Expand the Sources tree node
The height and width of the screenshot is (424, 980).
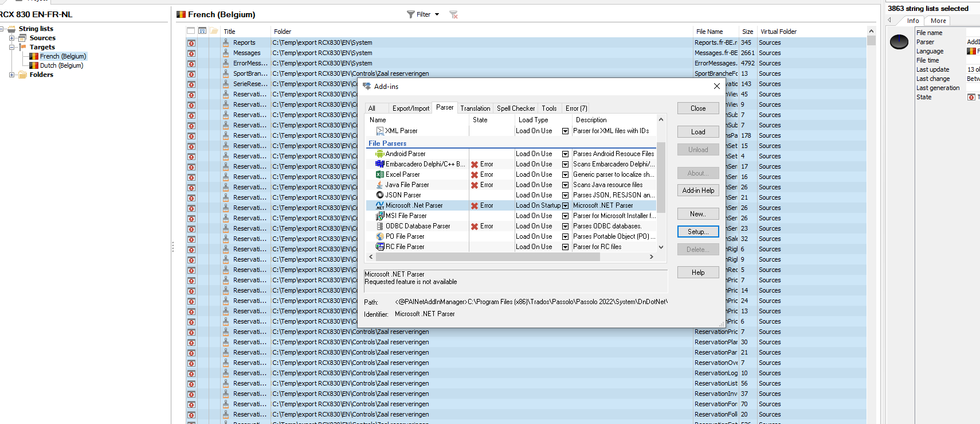click(11, 38)
